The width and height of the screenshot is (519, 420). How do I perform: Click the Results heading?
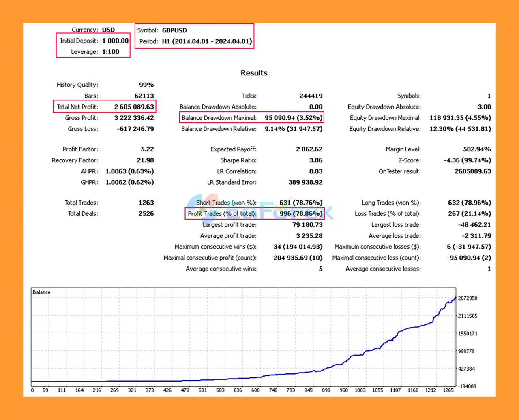coord(254,73)
